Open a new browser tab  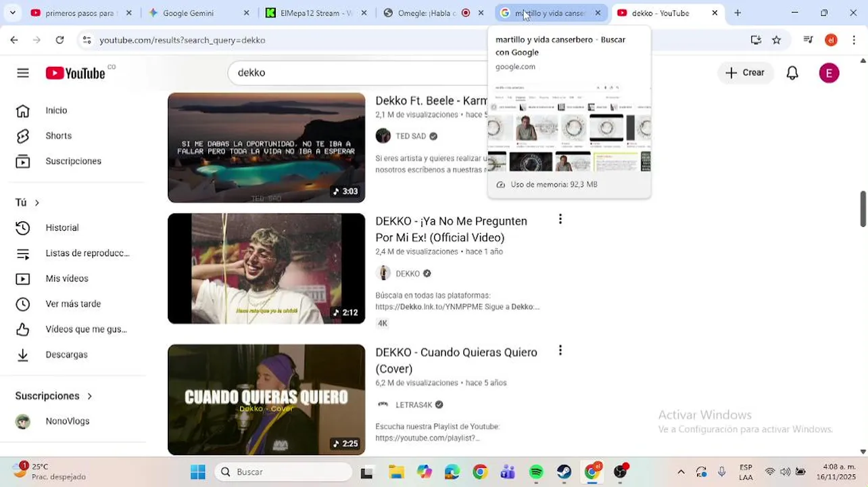pyautogui.click(x=738, y=13)
